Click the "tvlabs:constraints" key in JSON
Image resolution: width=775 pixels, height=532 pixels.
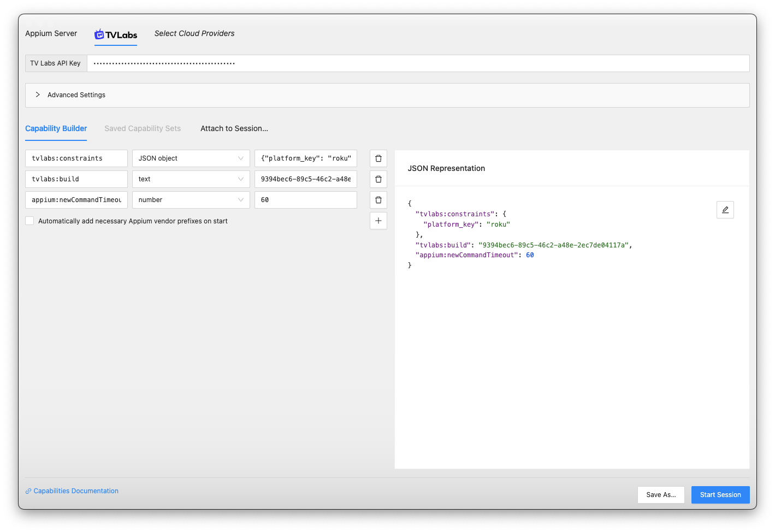click(455, 214)
